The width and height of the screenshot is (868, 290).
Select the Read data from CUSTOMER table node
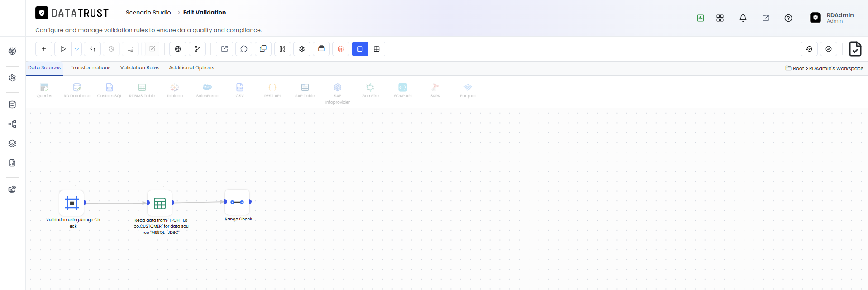coord(160,203)
